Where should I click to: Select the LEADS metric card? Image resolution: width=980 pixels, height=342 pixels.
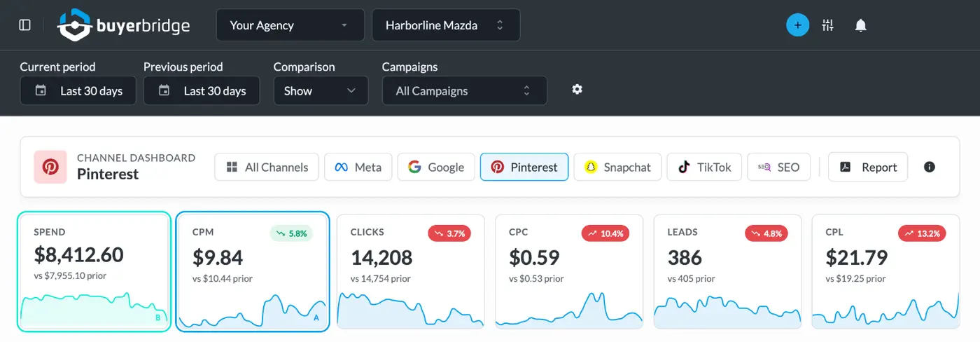point(728,272)
